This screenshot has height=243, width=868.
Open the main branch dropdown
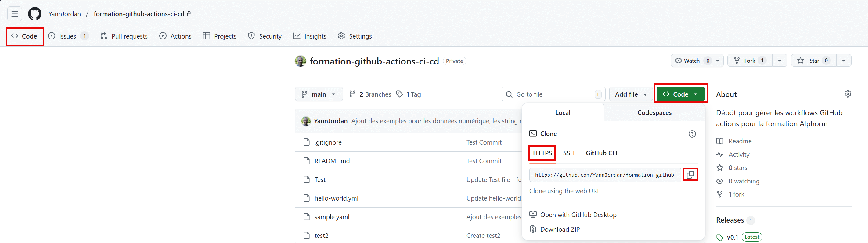click(319, 94)
